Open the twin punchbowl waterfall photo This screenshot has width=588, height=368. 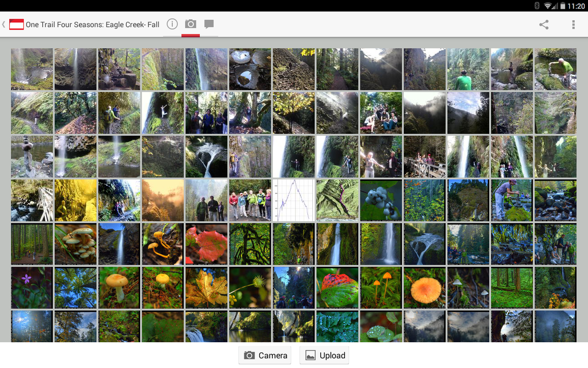pyautogui.click(x=207, y=156)
